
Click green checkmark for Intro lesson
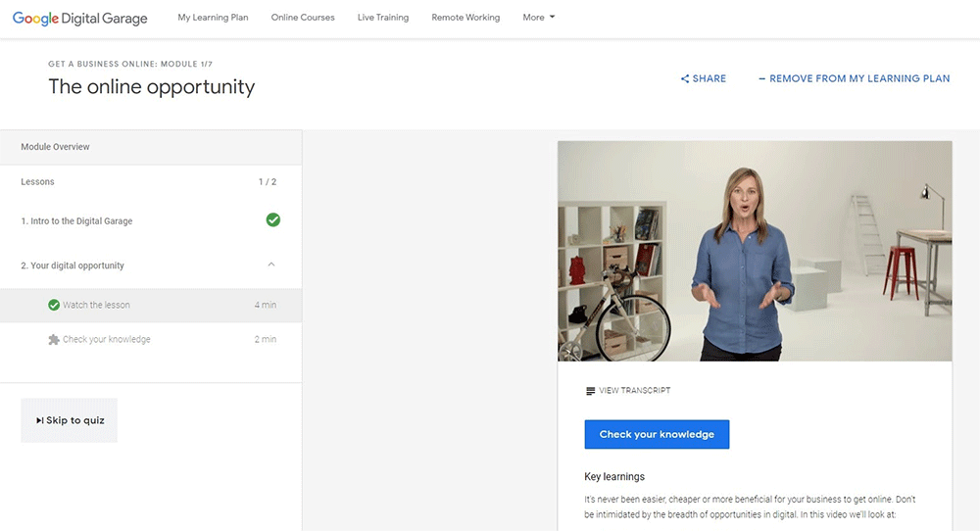[x=273, y=220]
